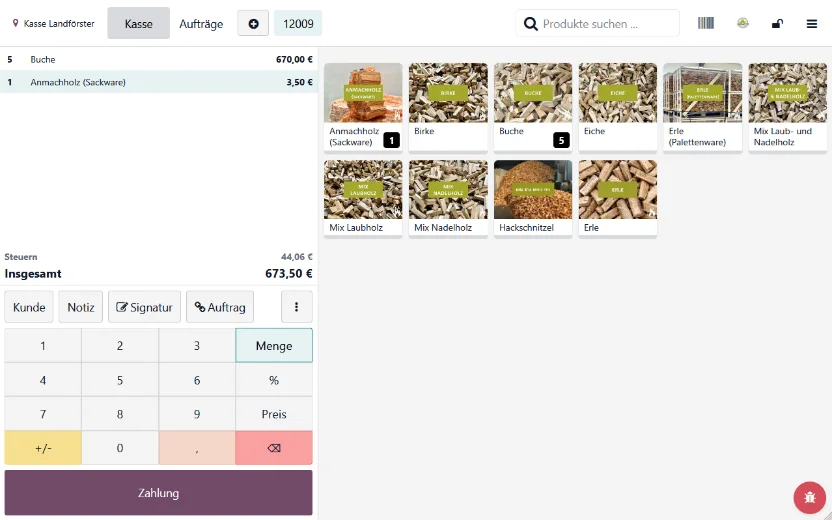Screen dimensions: 832x520
Task: Click the Zahlung button
Action: coord(159,492)
